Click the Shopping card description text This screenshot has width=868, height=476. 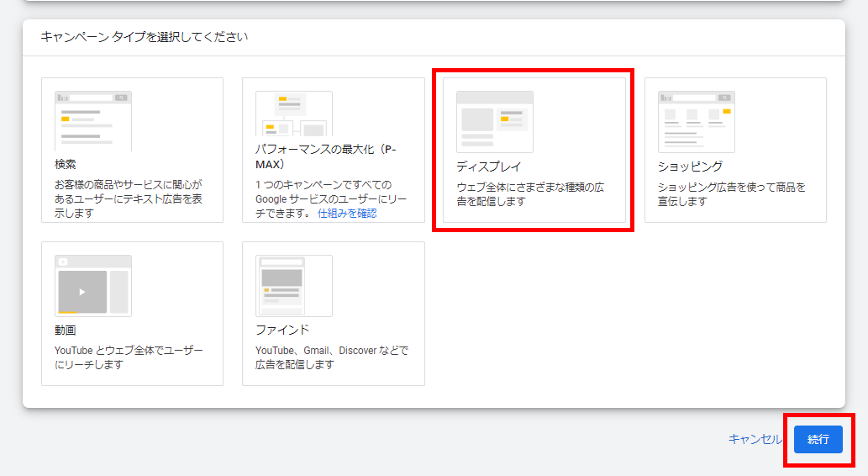[731, 194]
